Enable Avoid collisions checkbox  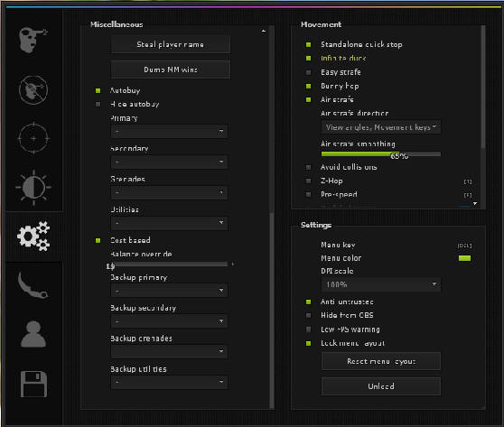tap(308, 167)
